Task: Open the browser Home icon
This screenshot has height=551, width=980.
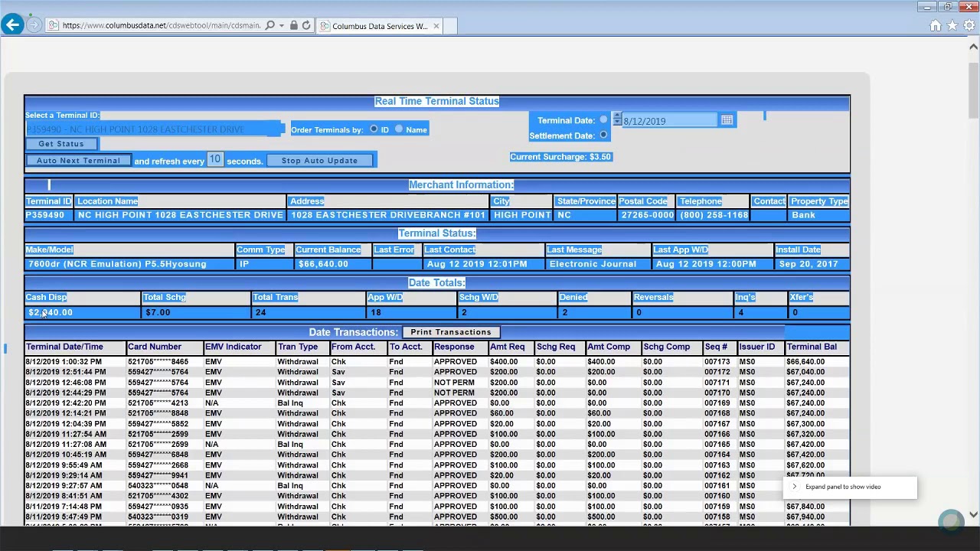Action: click(936, 25)
